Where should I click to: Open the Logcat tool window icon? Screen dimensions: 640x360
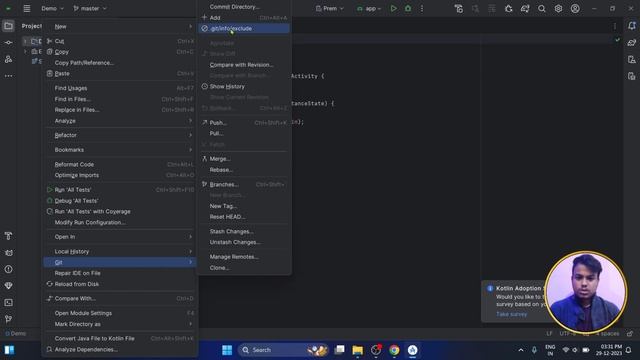point(8,253)
